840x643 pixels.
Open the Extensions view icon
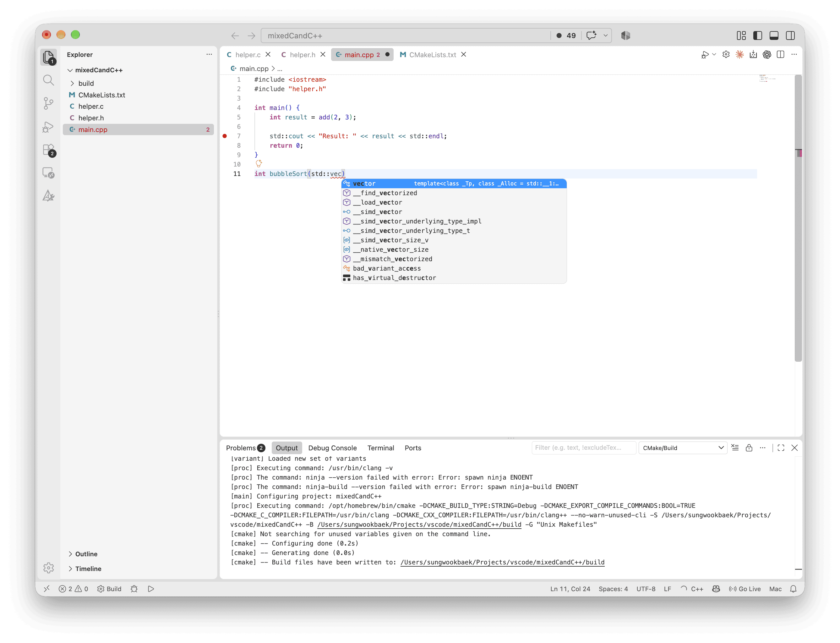pos(49,150)
